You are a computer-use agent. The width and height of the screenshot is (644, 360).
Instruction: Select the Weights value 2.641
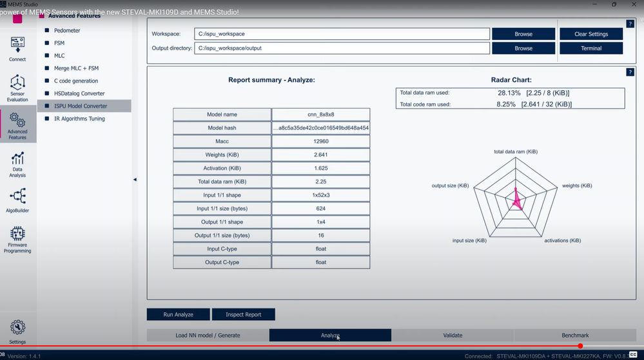tap(321, 155)
